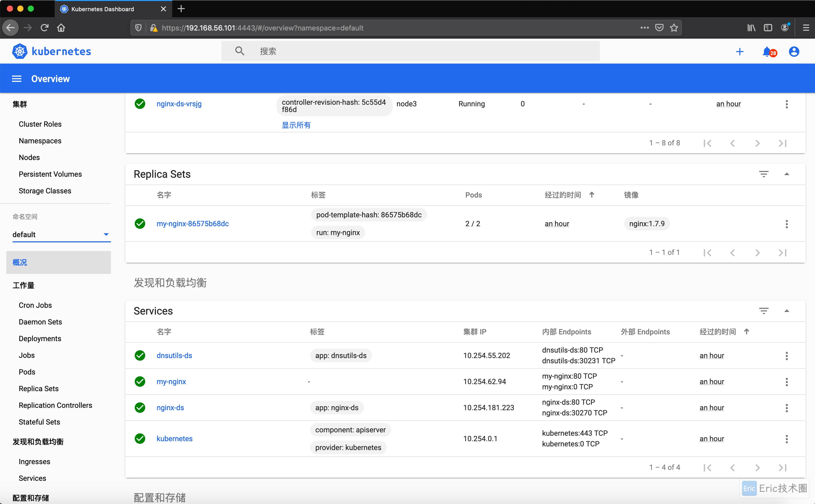Close the Kubernetes Dashboard tab
815x504 pixels.
163,9
